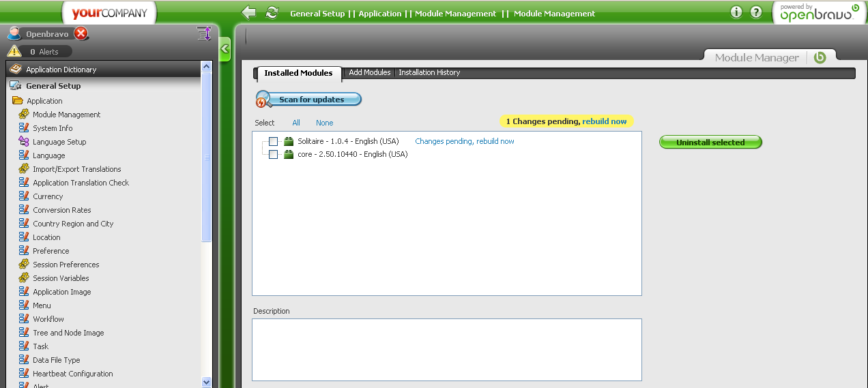Viewport: 868px width, 388px height.
Task: Switch to the Add Modules tab
Action: point(369,72)
